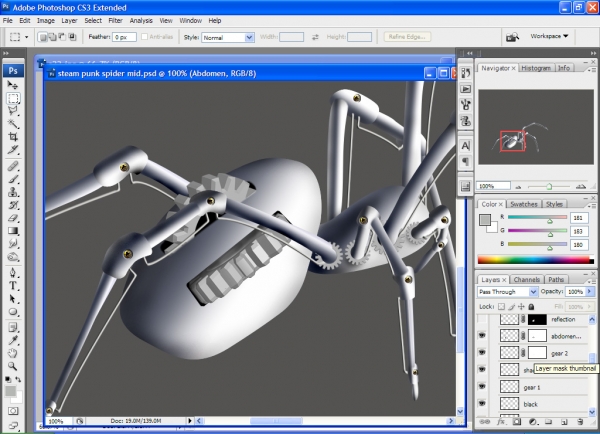Select the Healing Brush tool
This screenshot has height=434, width=600.
click(13, 166)
